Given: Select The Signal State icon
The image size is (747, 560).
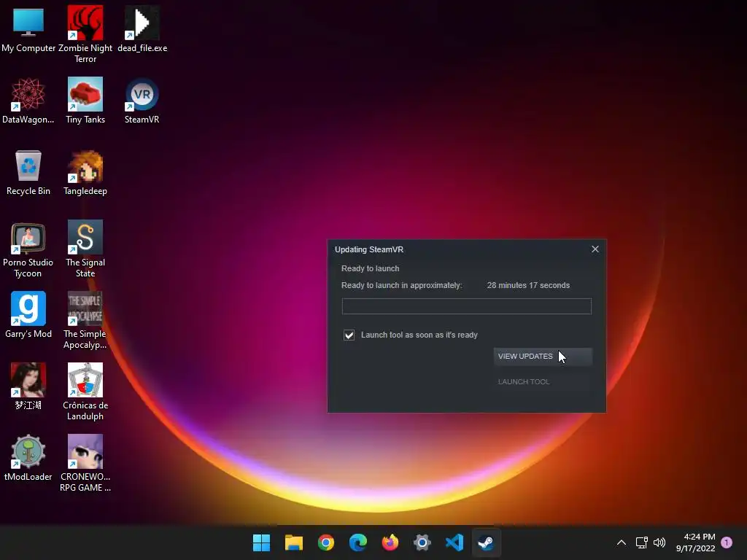Looking at the screenshot, I should tap(85, 249).
